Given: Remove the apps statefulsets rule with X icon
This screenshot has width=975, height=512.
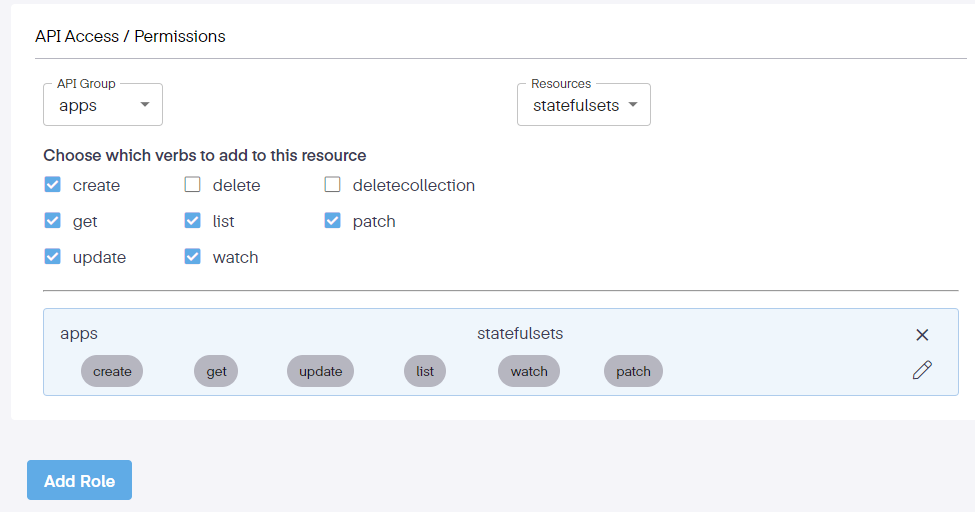Looking at the screenshot, I should [x=922, y=335].
